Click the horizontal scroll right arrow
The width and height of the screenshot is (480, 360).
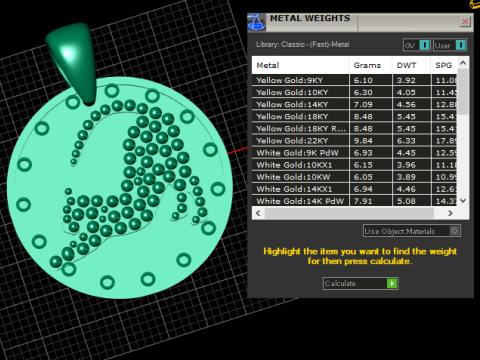tap(450, 213)
